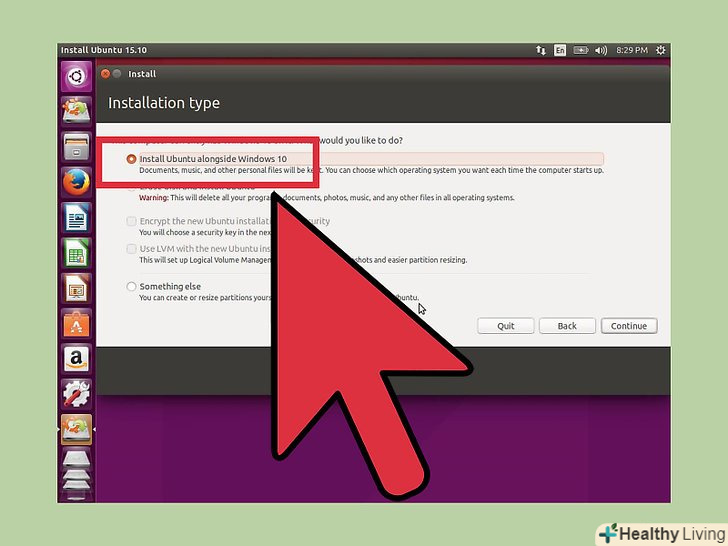
Task: Open the removable drive icon in dock
Action: coord(77,460)
